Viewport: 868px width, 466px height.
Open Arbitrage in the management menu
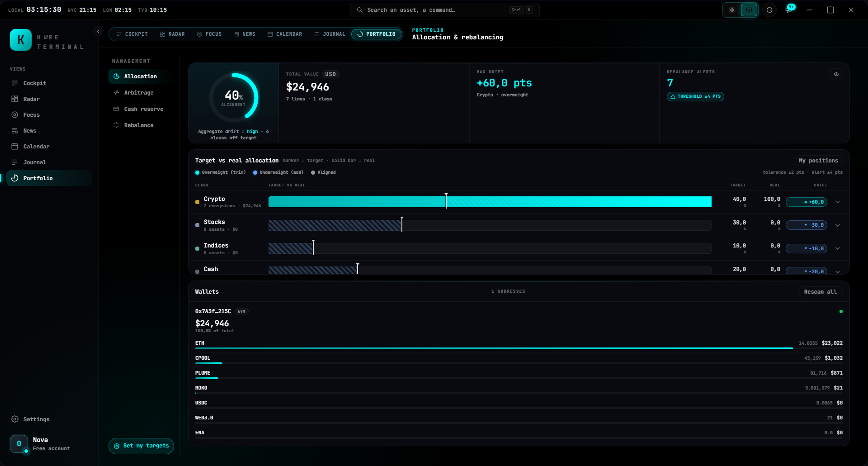pos(140,93)
